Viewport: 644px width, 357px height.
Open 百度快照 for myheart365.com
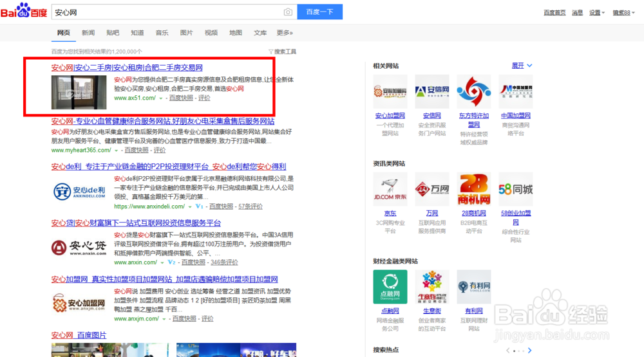point(137,150)
